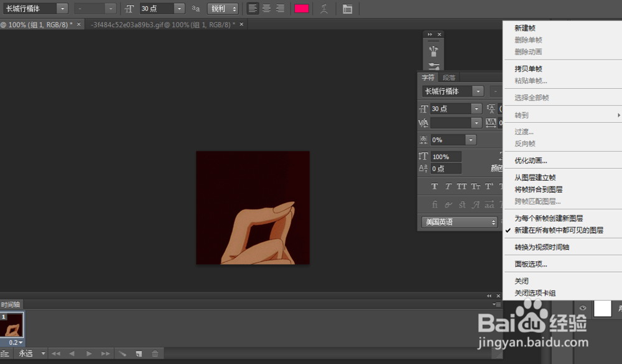This screenshot has height=364, width=622.
Task: Click the tween frames icon
Action: (x=123, y=353)
